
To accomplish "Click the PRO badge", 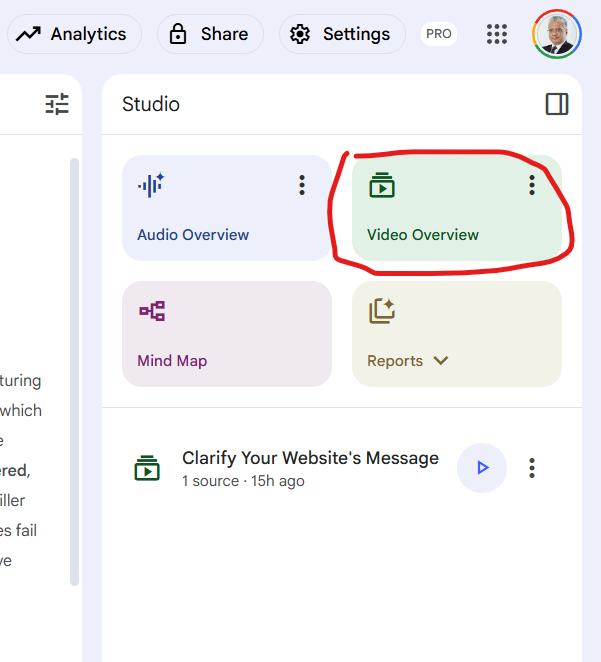I will [439, 34].
